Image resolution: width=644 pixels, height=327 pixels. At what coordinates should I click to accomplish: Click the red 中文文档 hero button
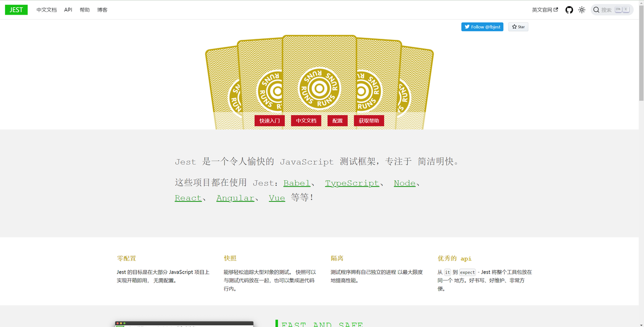(x=306, y=121)
